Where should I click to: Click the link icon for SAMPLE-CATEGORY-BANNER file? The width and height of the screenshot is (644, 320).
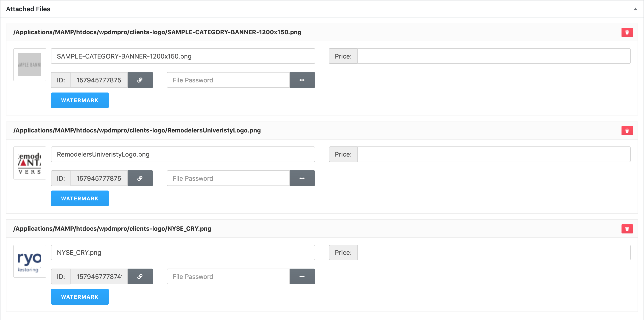click(x=140, y=80)
